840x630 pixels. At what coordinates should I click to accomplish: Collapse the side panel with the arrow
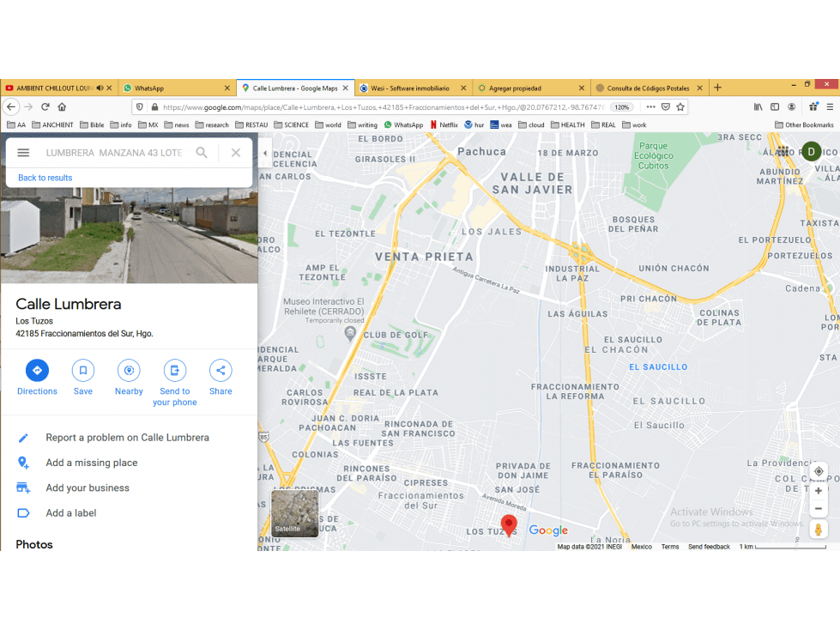(x=264, y=154)
